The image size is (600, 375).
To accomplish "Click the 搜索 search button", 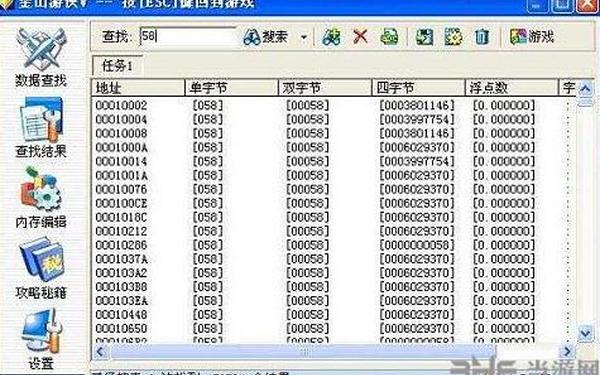I will click(x=265, y=37).
